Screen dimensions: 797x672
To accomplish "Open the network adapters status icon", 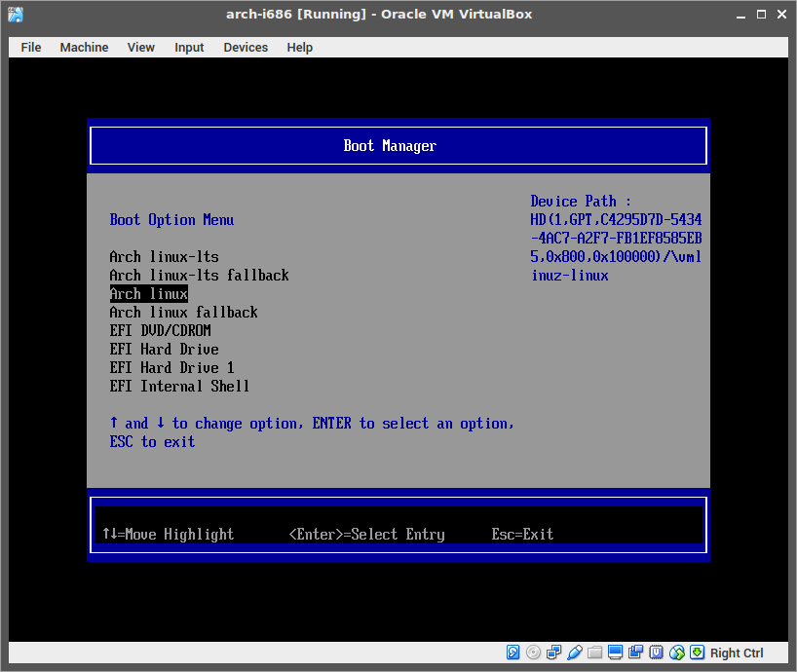I will pos(554,653).
